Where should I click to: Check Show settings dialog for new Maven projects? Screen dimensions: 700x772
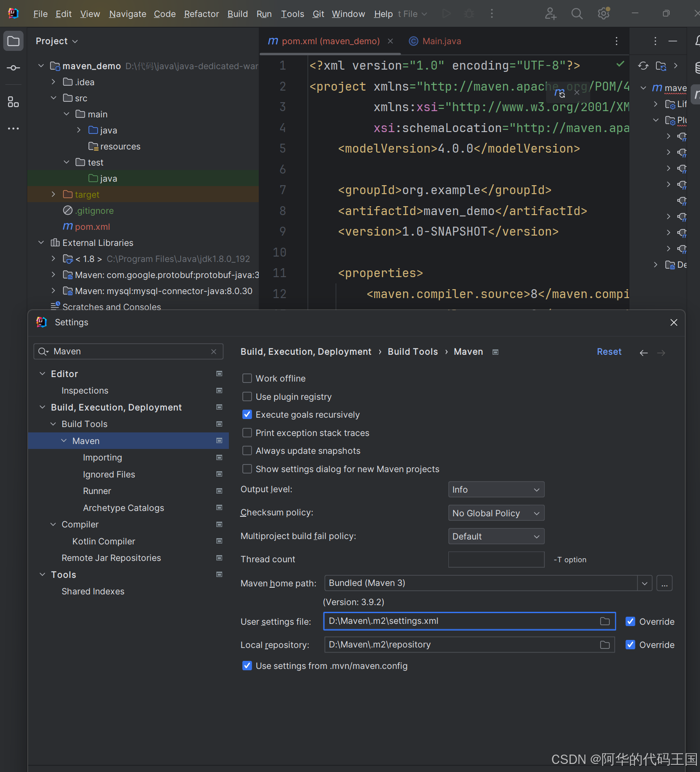(x=247, y=469)
